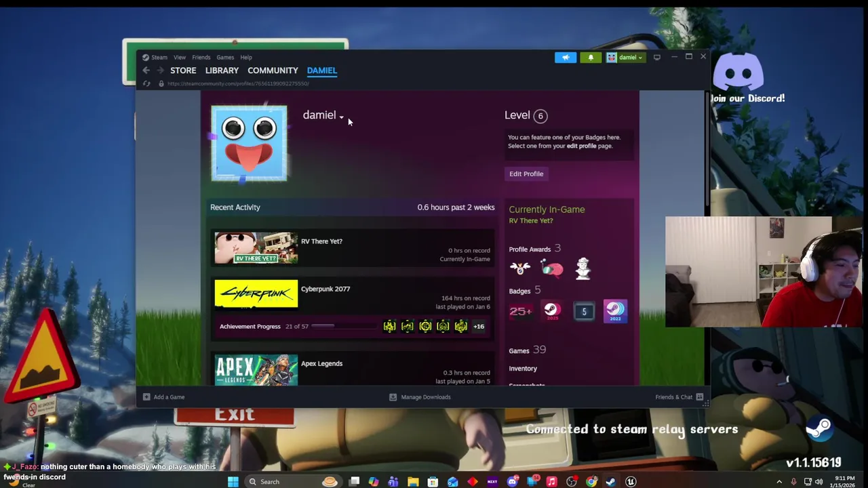Image resolution: width=868 pixels, height=488 pixels.
Task: Open Friends & Chat panel
Action: click(x=679, y=397)
